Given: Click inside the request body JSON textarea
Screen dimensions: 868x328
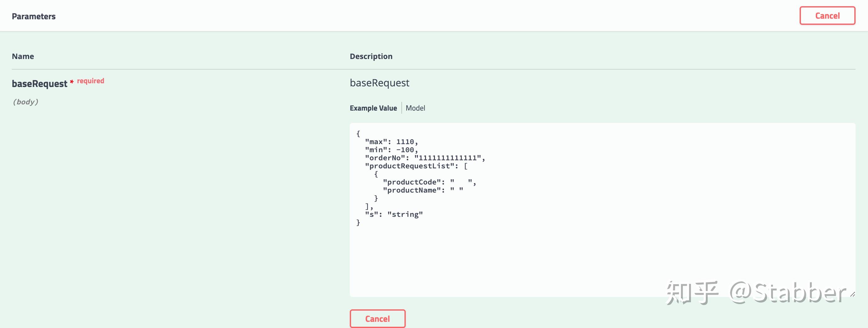Looking at the screenshot, I should [x=602, y=210].
